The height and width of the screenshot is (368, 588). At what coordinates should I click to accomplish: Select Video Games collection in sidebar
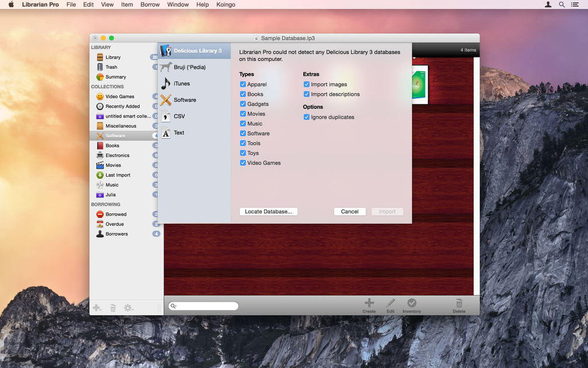click(119, 97)
